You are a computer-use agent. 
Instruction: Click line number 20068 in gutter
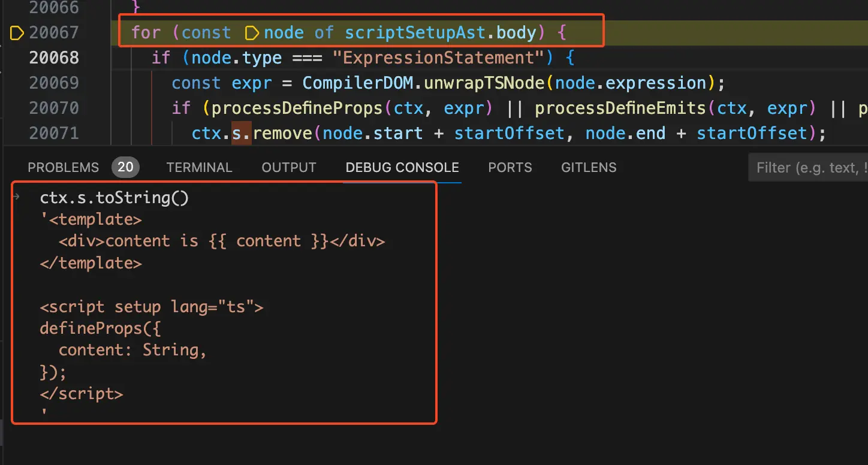pos(54,58)
